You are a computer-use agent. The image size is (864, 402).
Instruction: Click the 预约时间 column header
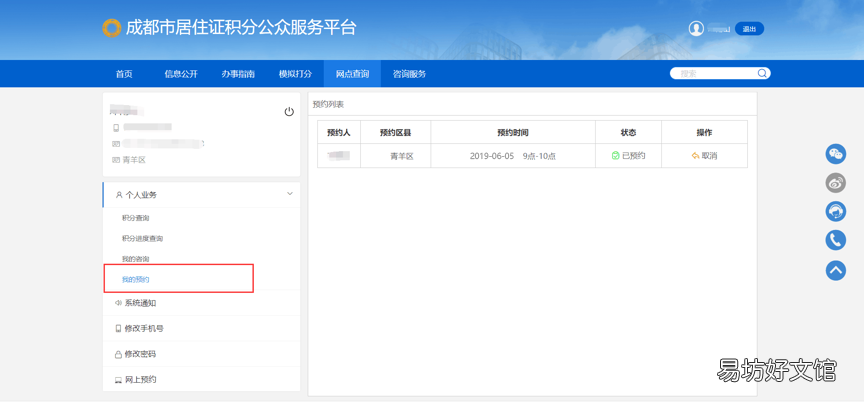click(x=513, y=133)
